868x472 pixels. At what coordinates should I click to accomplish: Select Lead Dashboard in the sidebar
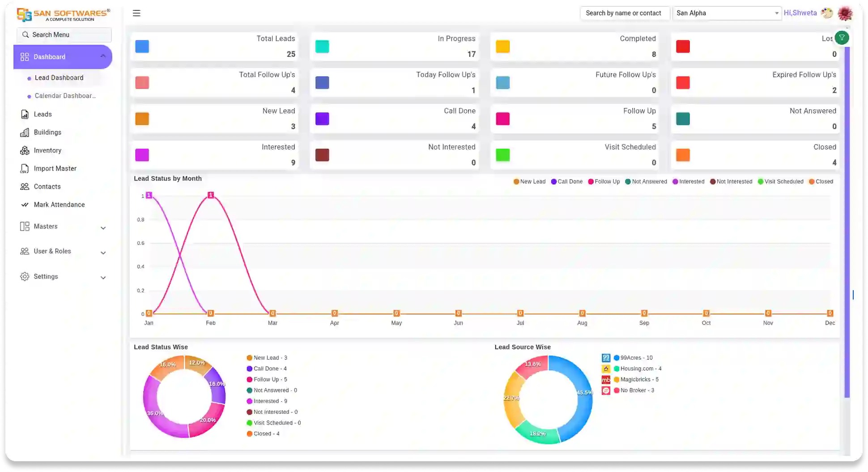(x=59, y=77)
